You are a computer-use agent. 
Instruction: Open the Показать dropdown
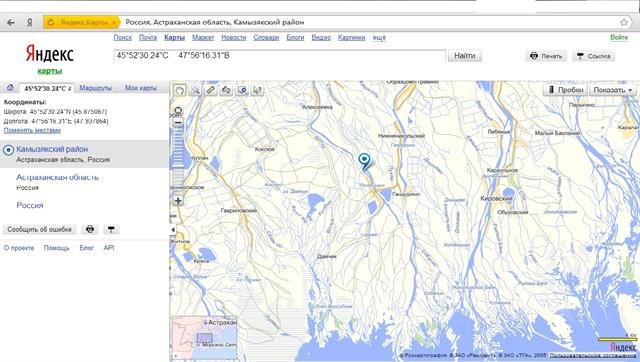point(613,90)
